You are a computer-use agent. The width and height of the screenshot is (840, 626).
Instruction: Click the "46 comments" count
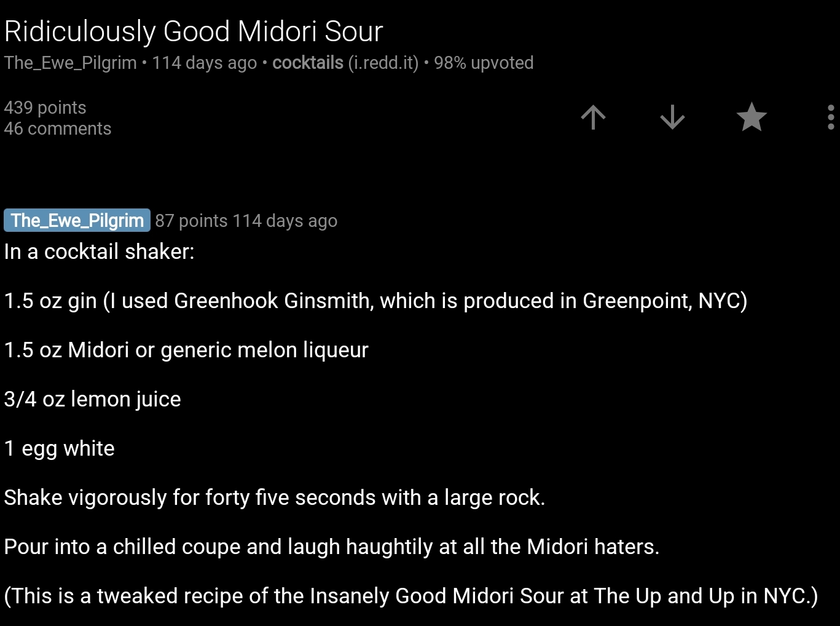[58, 129]
